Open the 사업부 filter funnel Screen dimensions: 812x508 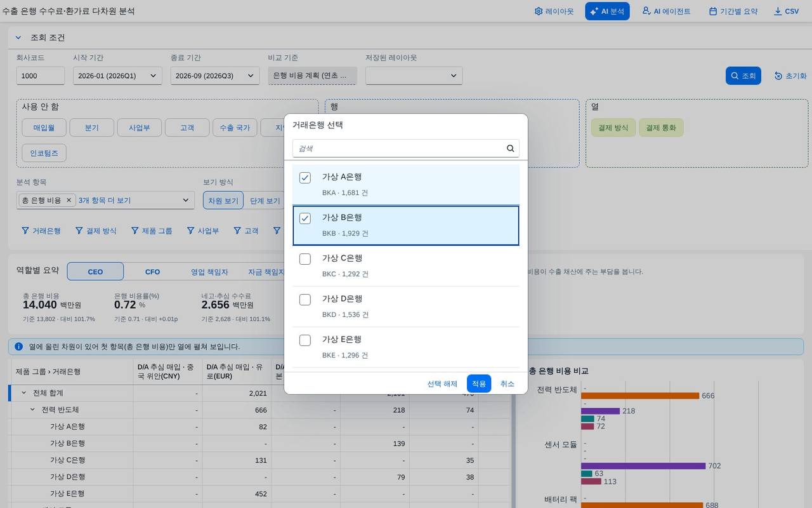pos(190,231)
